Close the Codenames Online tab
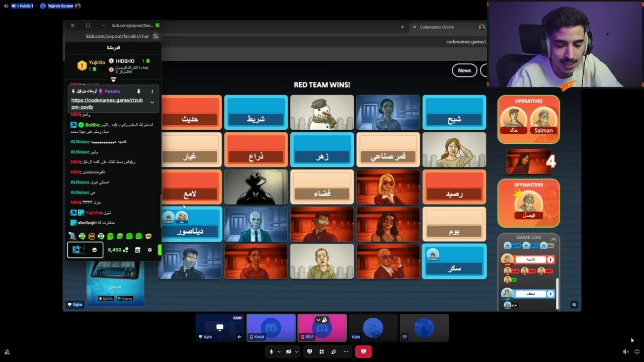 point(414,27)
